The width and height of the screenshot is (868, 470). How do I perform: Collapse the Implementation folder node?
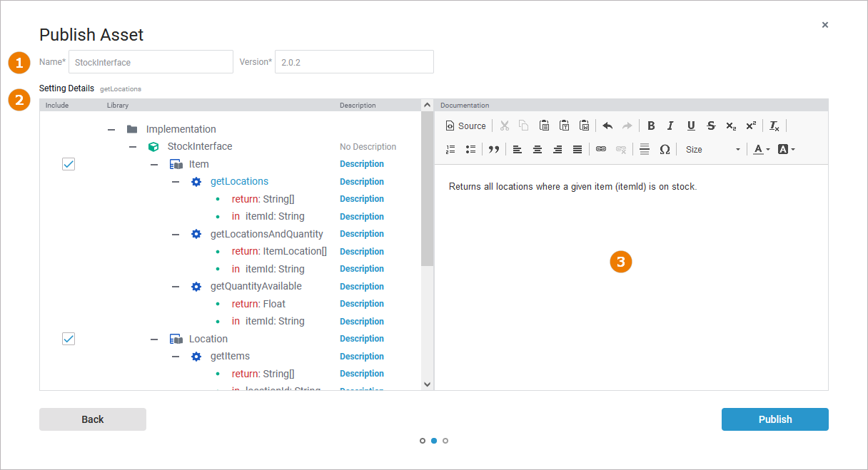(111, 130)
